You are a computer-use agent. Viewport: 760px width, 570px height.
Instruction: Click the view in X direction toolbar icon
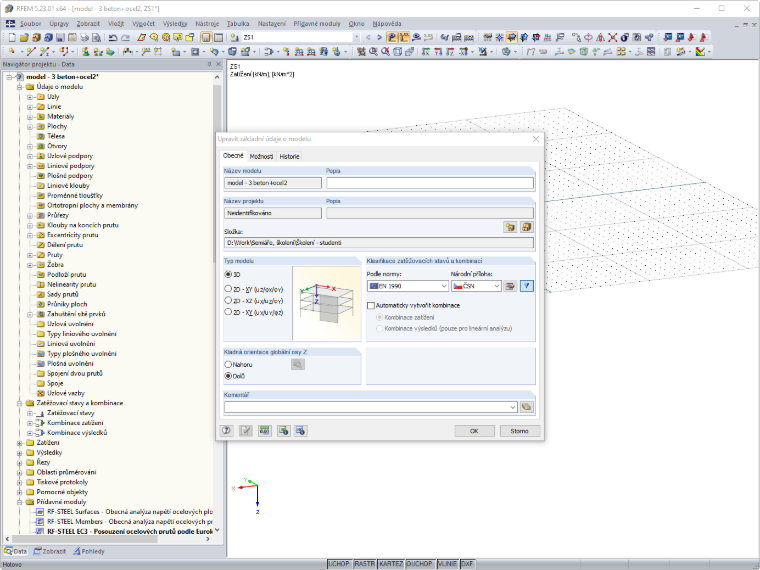[426, 51]
